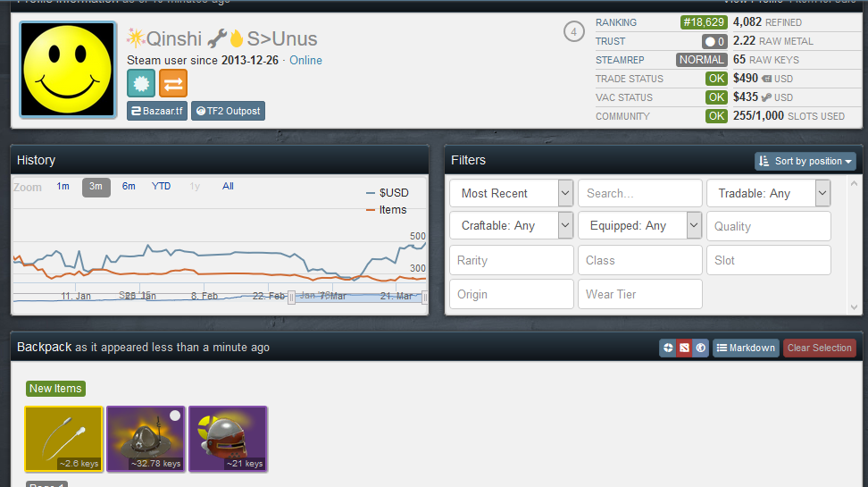Click the Clear Selection button
The height and width of the screenshot is (487, 868).
(x=819, y=348)
